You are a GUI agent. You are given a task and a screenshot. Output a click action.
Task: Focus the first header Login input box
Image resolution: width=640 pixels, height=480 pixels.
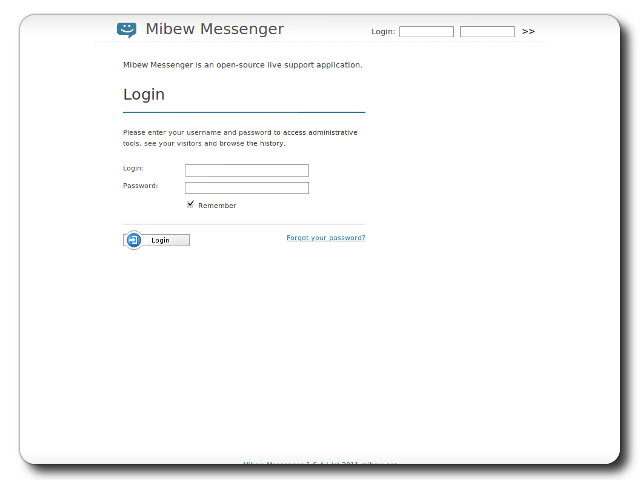click(x=426, y=32)
